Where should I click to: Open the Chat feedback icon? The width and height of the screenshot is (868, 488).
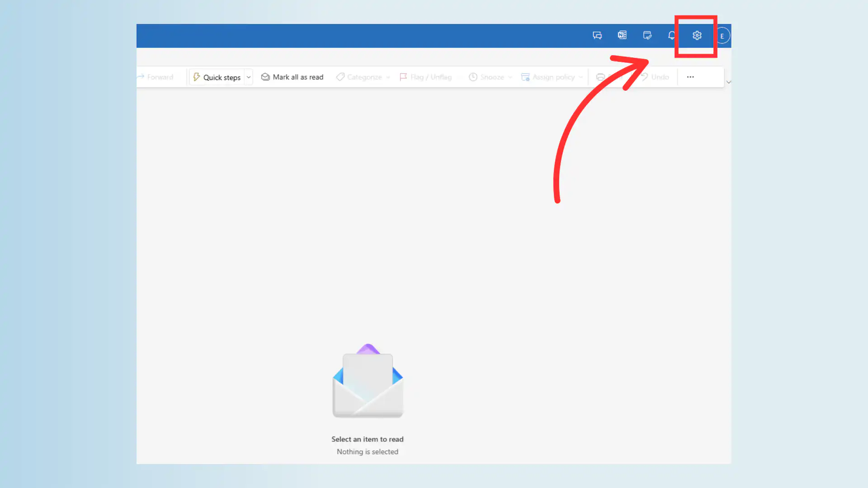point(597,35)
